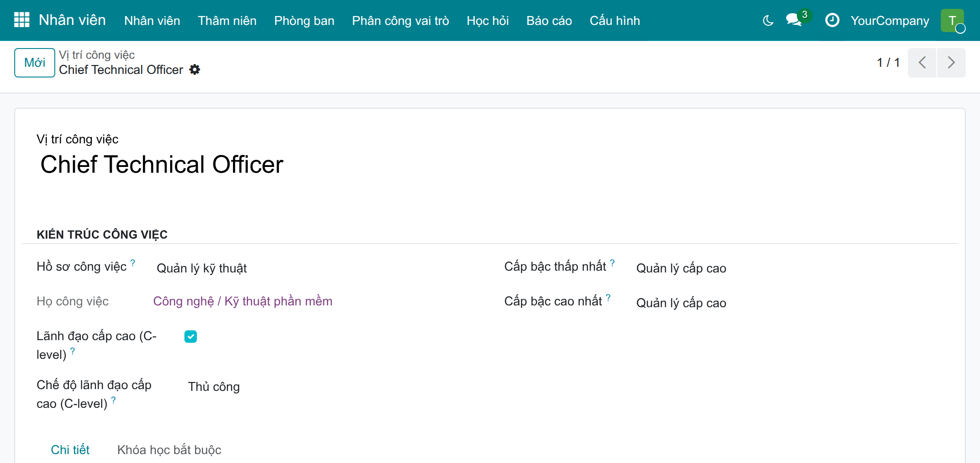This screenshot has height=463, width=980.
Task: Switch to Khóa học bắt buộc tab
Action: click(x=169, y=450)
